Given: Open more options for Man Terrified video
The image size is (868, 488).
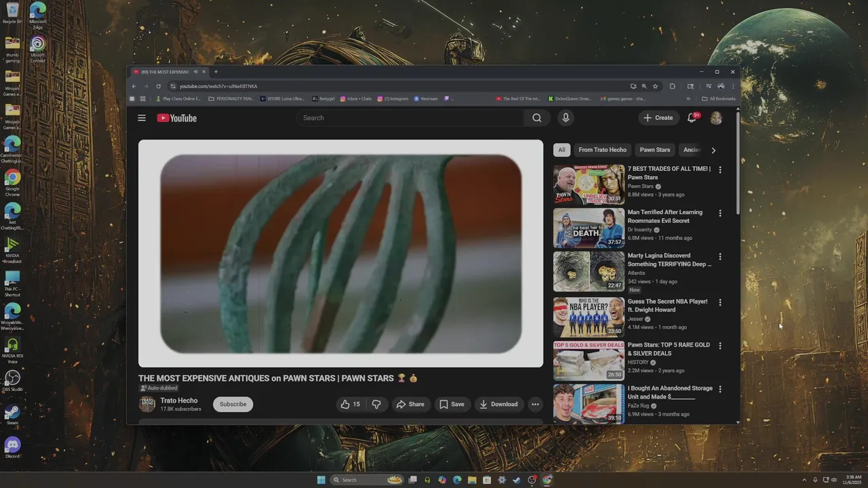Looking at the screenshot, I should (720, 213).
